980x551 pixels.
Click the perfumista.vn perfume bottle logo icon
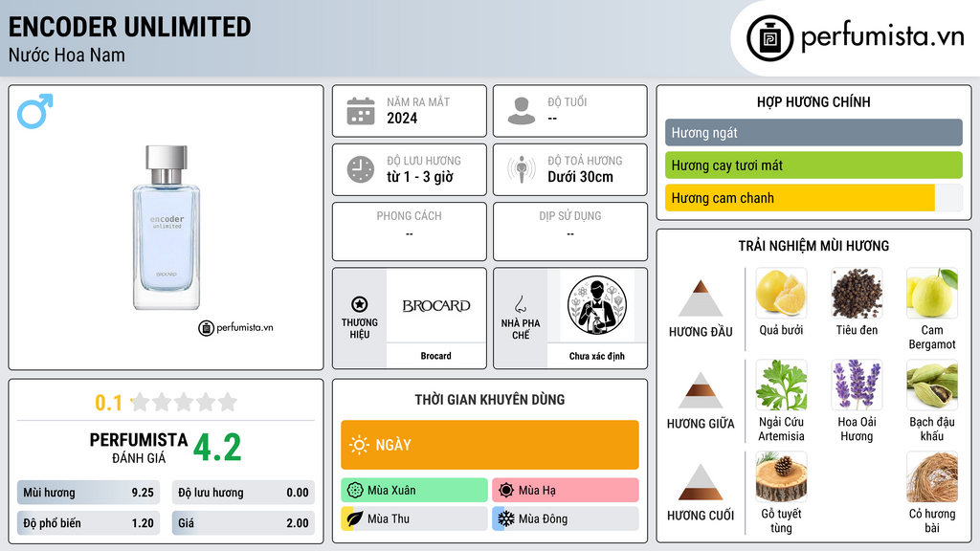[x=769, y=38]
